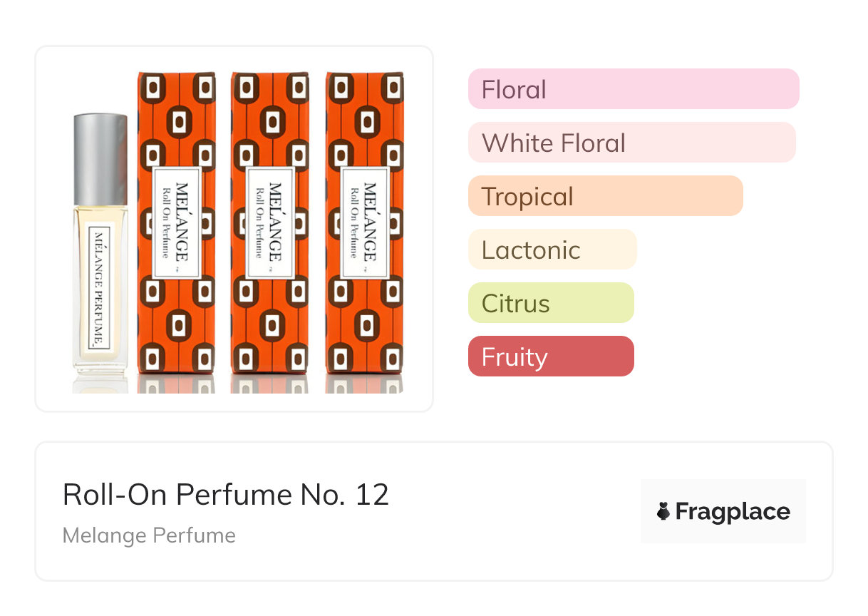Choose the Lactonic accord bar
Image resolution: width=868 pixels, height=616 pixels.
click(552, 250)
